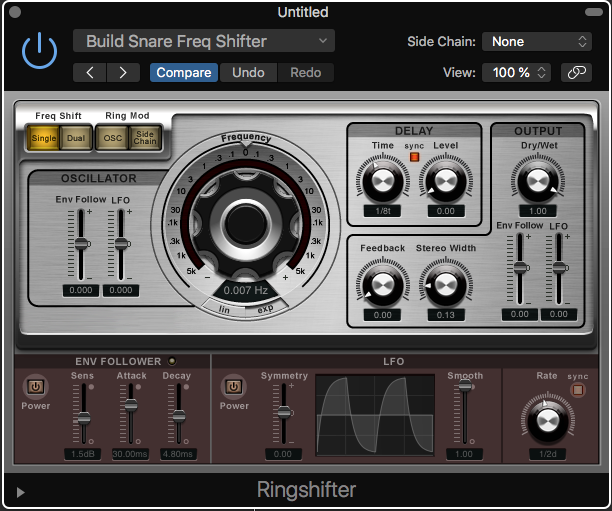Viewport: 612px width, 511px height.
Task: Click the Delay Time knob
Action: pos(382,180)
